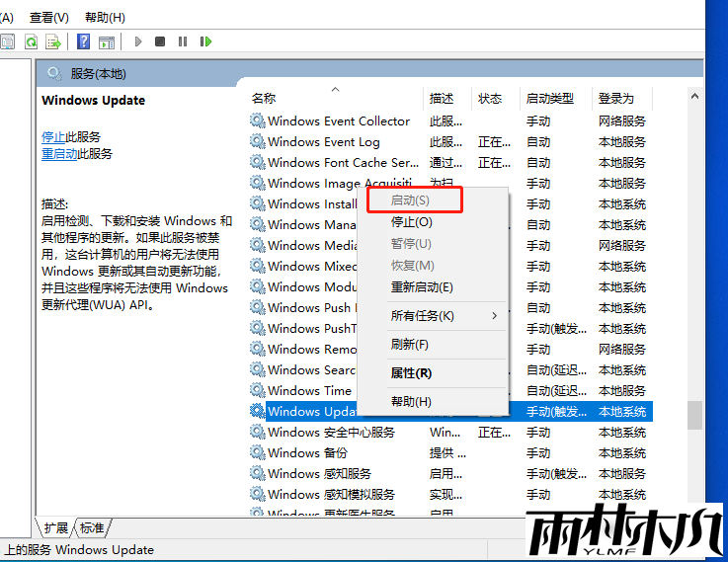Click the 服务(本地) pane header text

99,74
